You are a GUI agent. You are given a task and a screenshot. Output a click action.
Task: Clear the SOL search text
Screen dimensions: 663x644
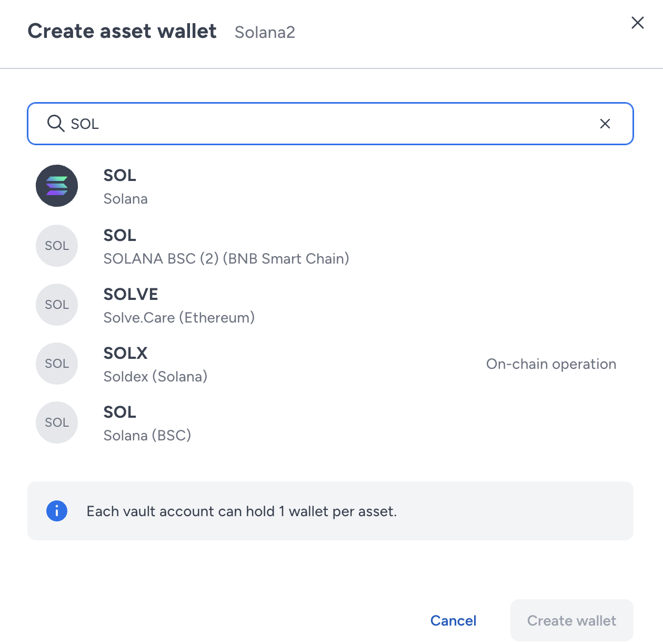605,124
